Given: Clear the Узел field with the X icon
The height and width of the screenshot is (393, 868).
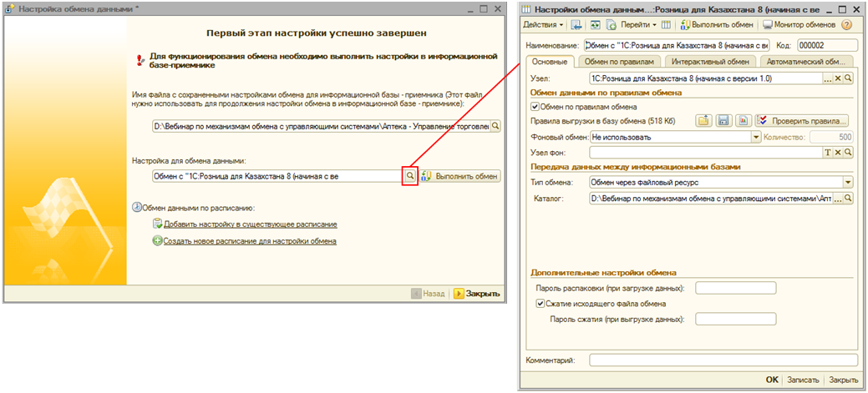Looking at the screenshot, I should pos(838,78).
